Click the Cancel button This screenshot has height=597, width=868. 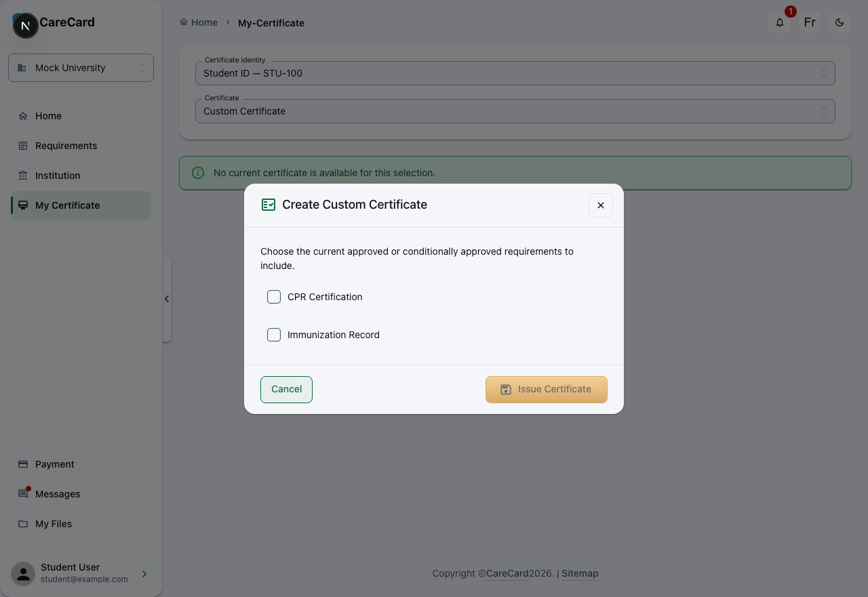pyautogui.click(x=286, y=390)
